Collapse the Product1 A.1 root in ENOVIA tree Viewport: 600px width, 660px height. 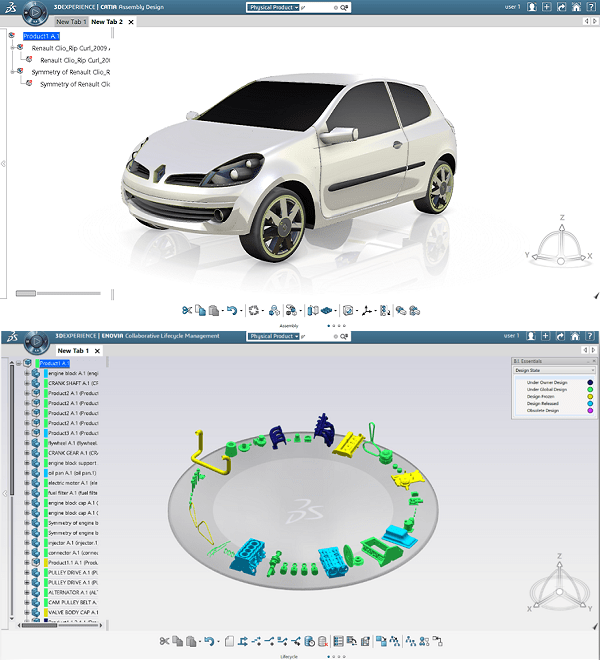click(19, 363)
